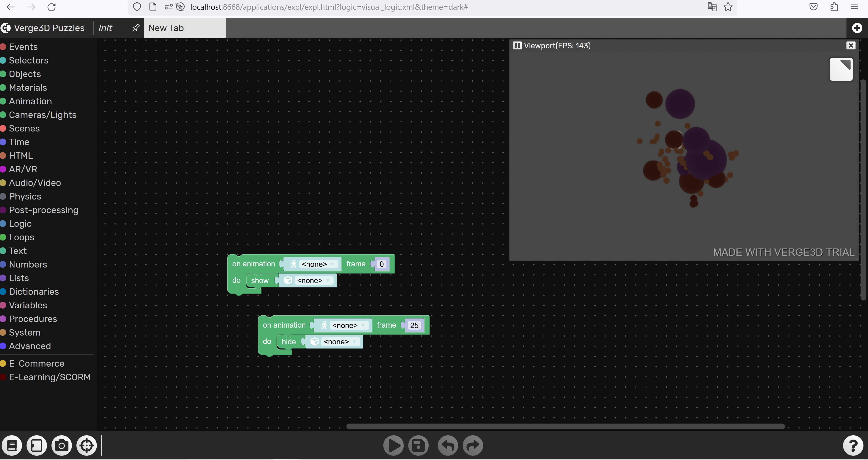Image resolution: width=868 pixels, height=460 pixels.
Task: Open the Cameras/Lights puzzle category
Action: 43,115
